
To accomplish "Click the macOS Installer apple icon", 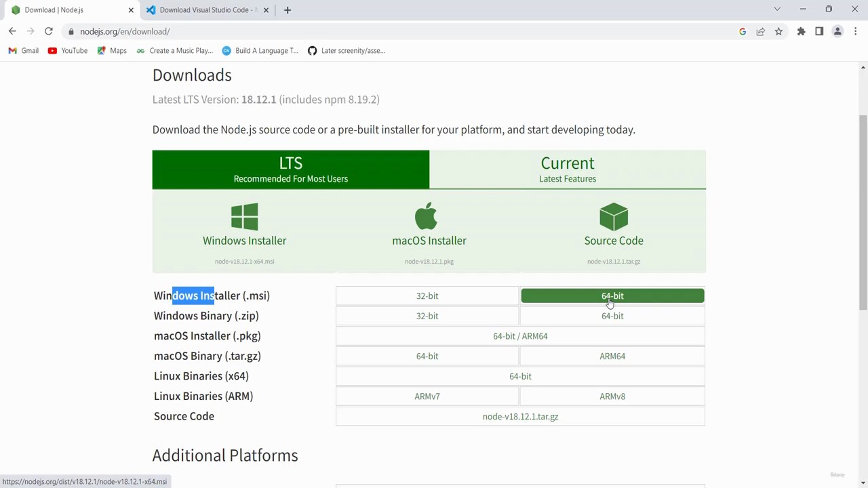I will point(427,217).
